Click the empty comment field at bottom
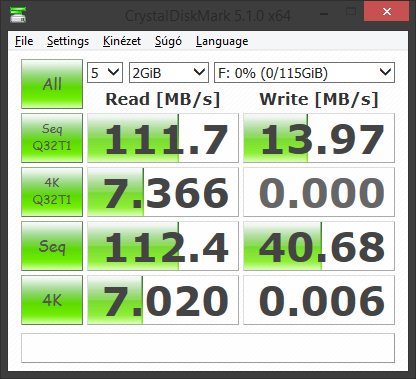Screen dimensions: 416x379 [x=208, y=348]
